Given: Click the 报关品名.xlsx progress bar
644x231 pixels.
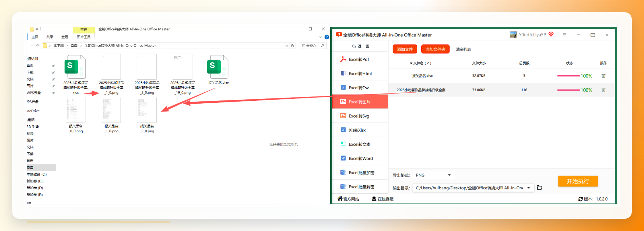Looking at the screenshot, I should (x=568, y=76).
